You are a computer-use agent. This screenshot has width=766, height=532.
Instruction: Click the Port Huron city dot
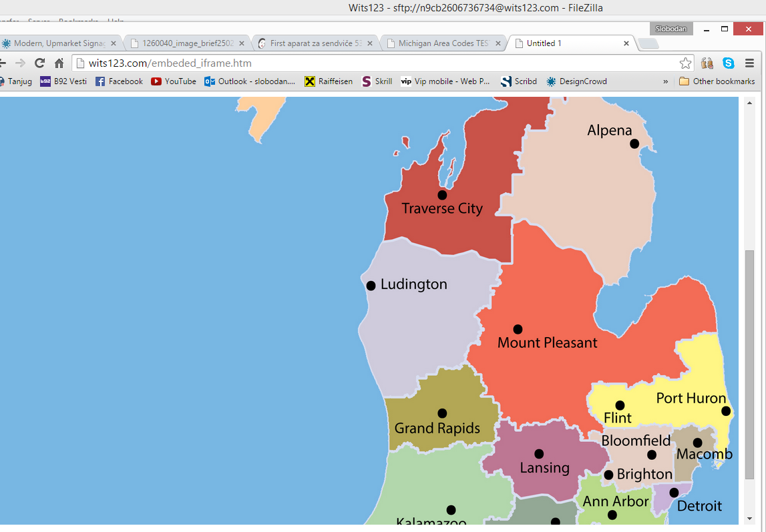coord(726,411)
